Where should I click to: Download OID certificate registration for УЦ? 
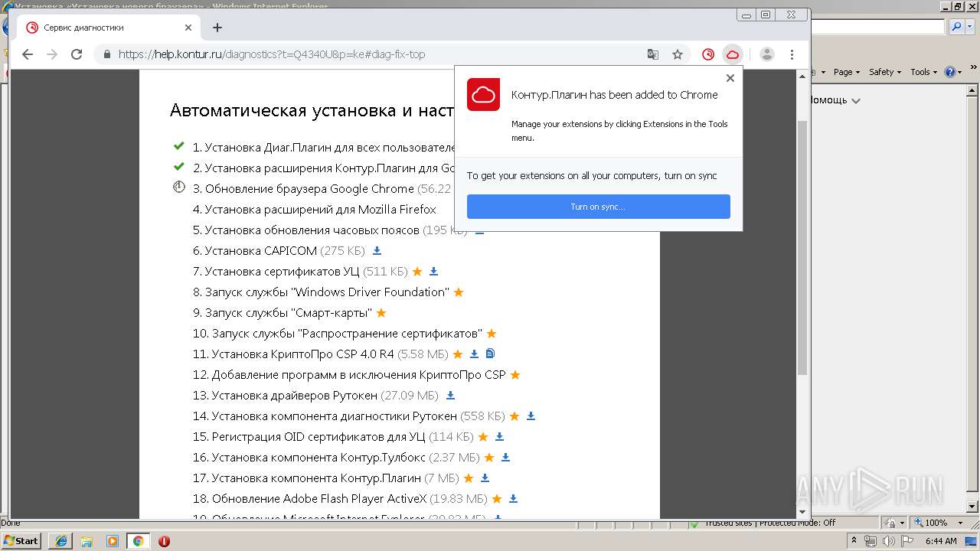(x=499, y=437)
